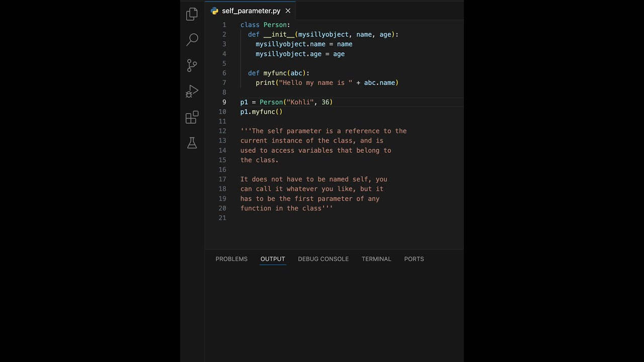Image resolution: width=644 pixels, height=362 pixels.
Task: Click the Python icon on the file tab
Action: (x=214, y=11)
